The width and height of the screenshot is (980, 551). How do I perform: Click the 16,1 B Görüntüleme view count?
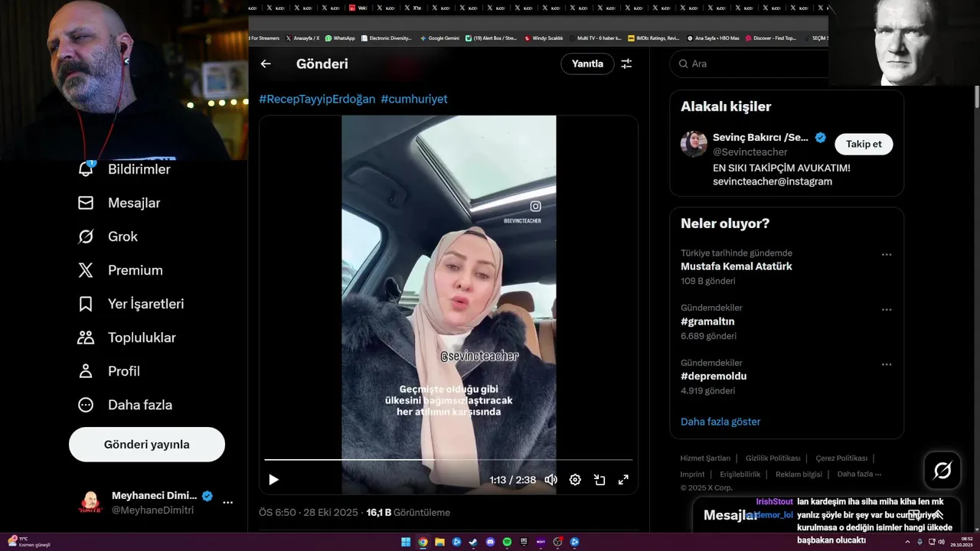tap(408, 513)
